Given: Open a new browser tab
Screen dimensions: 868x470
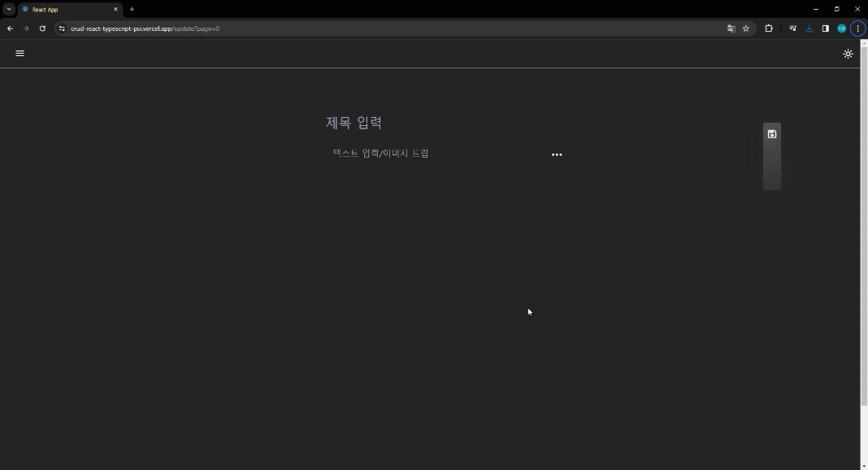Looking at the screenshot, I should coord(132,9).
